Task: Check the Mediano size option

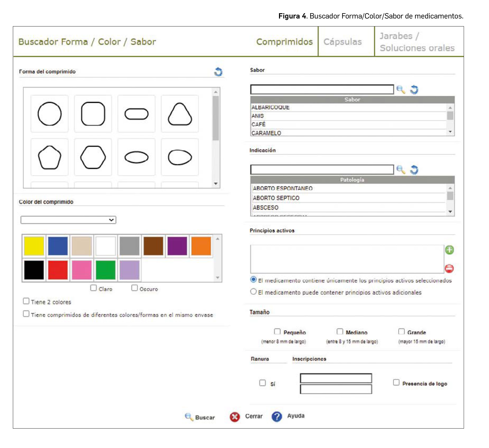Action: pos(340,332)
